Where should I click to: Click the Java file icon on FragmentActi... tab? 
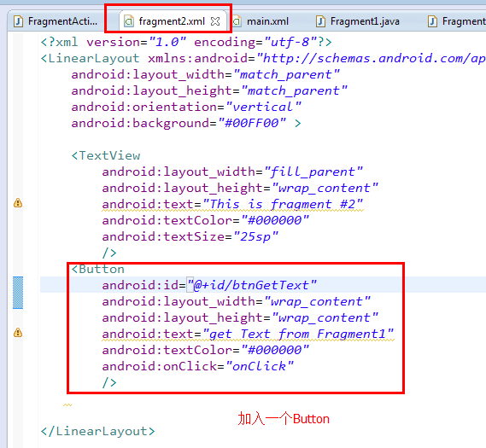[19, 21]
